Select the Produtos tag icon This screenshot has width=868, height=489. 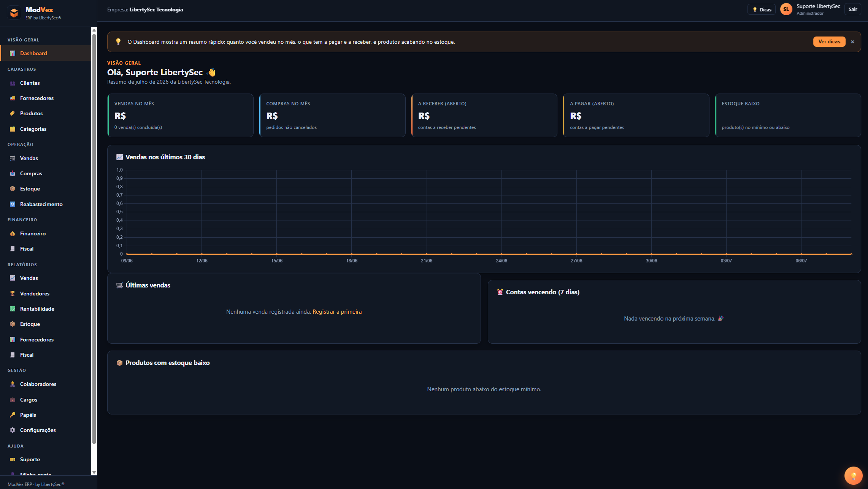point(13,114)
